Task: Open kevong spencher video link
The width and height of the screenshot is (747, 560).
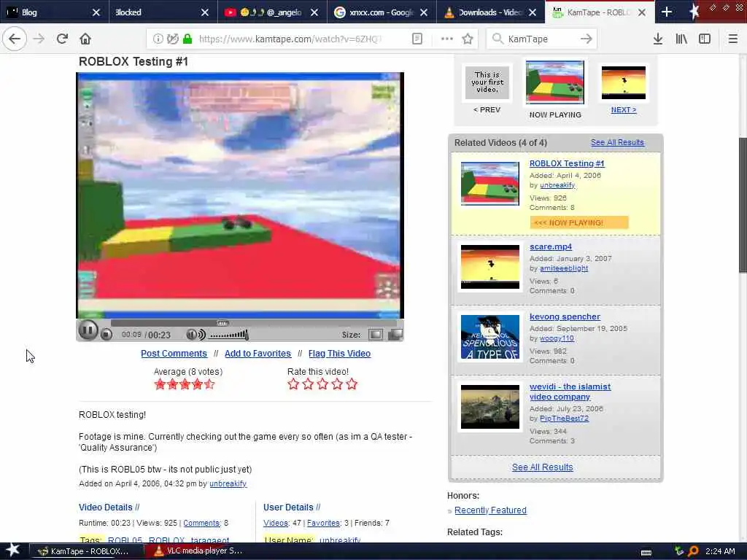Action: 565,316
